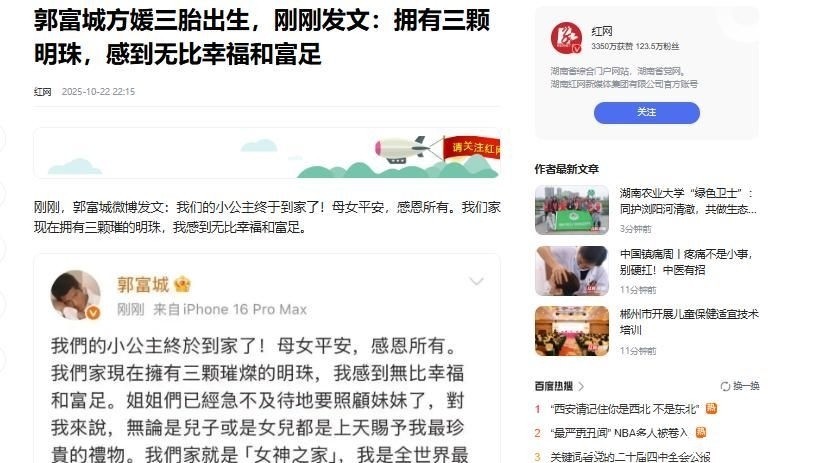Open 郴州市儿童保健 training thumbnail
Screen dimensions: 830x463
572,331
